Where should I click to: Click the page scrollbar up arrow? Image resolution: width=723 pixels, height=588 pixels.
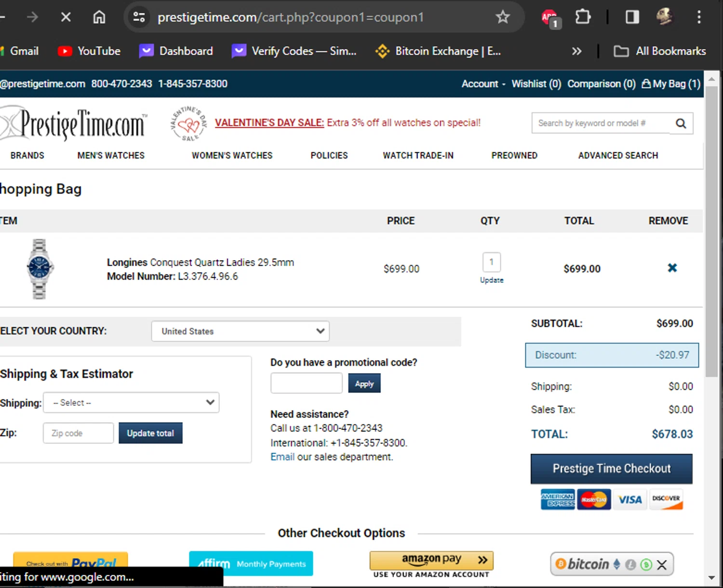[x=711, y=79]
